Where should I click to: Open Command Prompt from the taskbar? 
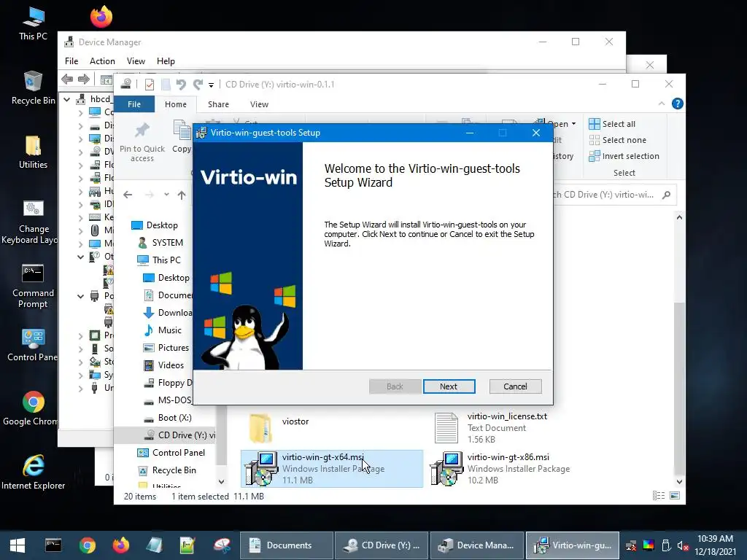click(53, 545)
